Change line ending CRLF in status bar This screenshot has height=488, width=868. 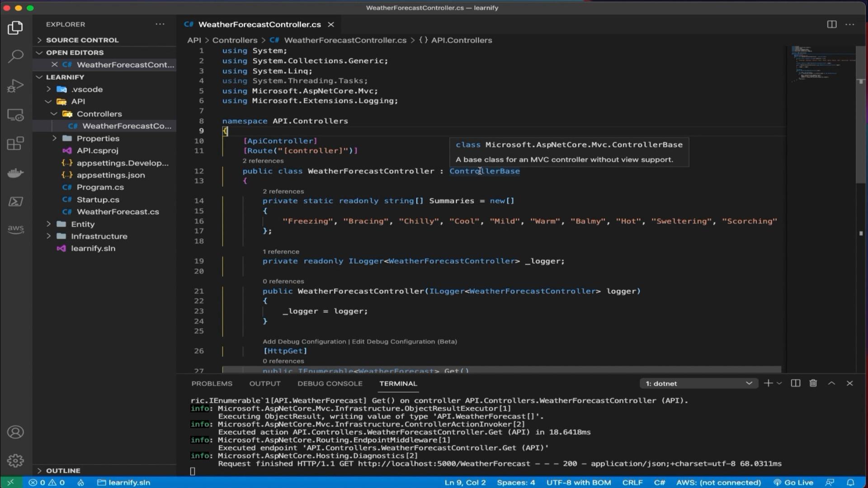pyautogui.click(x=632, y=483)
